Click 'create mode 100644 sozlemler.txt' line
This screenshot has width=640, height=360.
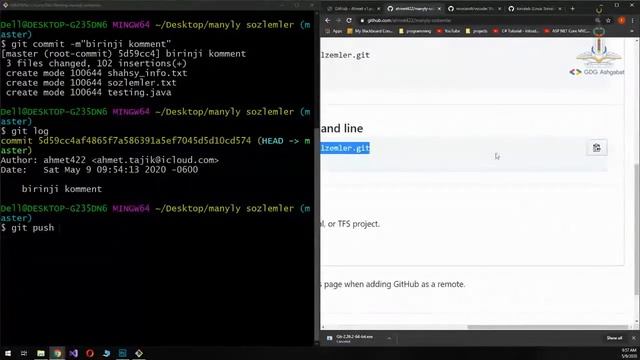click(91, 83)
